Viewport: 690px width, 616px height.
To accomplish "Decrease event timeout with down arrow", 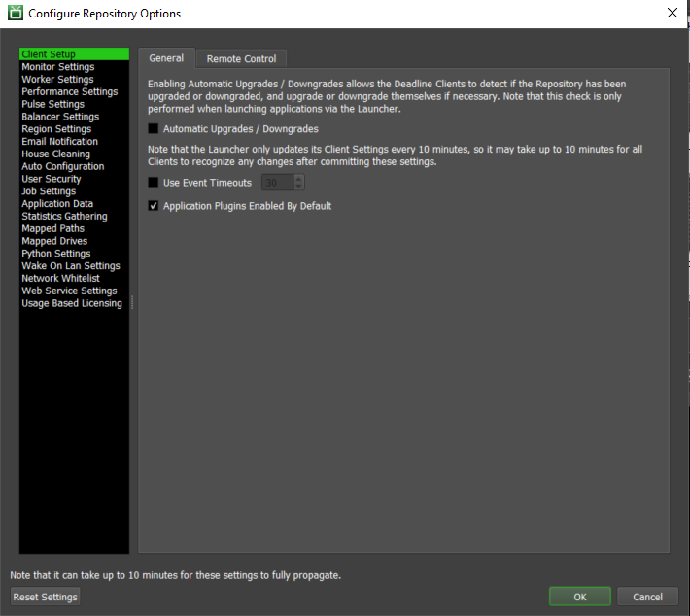I will point(298,187).
